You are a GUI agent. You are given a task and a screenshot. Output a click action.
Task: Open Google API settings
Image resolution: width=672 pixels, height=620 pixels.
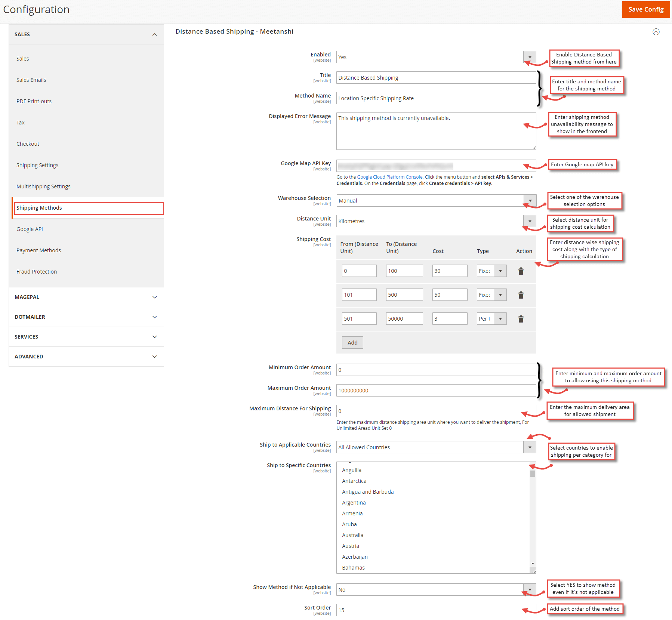[30, 229]
